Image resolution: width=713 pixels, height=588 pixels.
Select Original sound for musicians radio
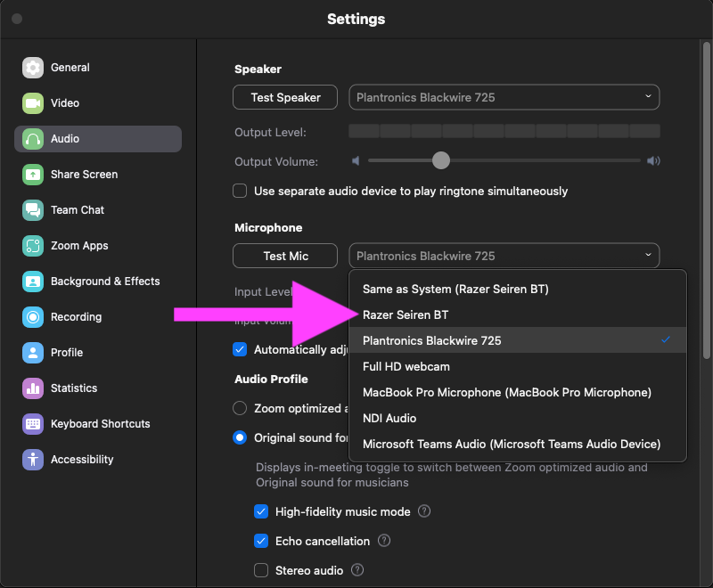(x=240, y=437)
